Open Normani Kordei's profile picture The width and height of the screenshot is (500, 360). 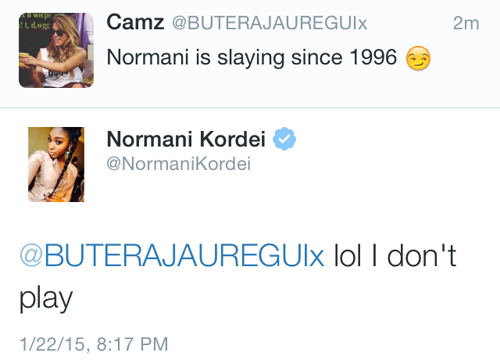pos(56,164)
